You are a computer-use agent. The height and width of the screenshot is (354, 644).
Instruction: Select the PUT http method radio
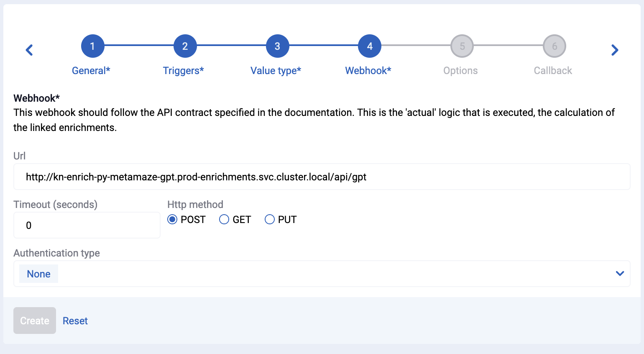coord(270,220)
